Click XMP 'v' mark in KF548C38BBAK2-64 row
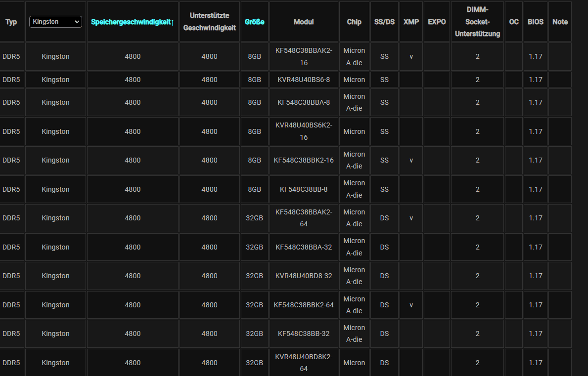Viewport: 588px width, 376px height. click(x=411, y=218)
